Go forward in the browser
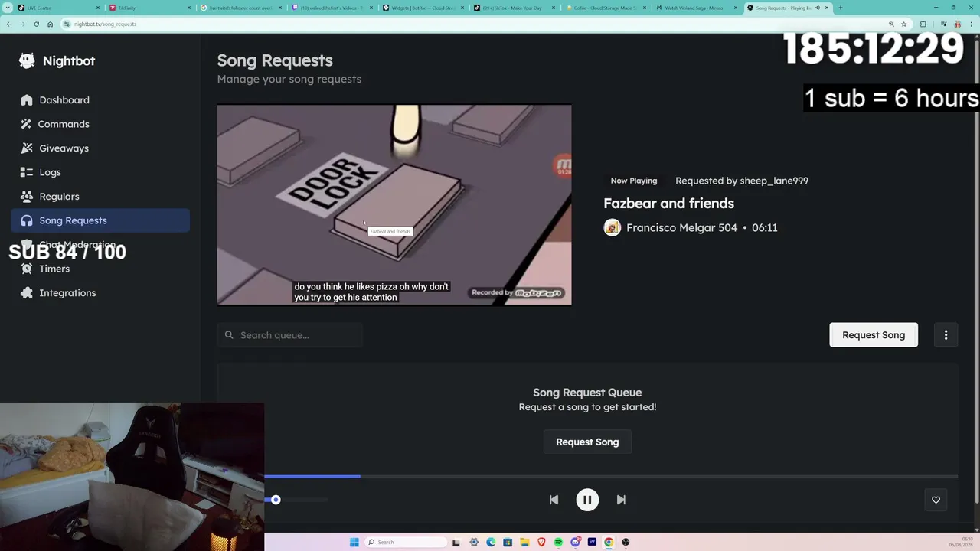 [22, 24]
